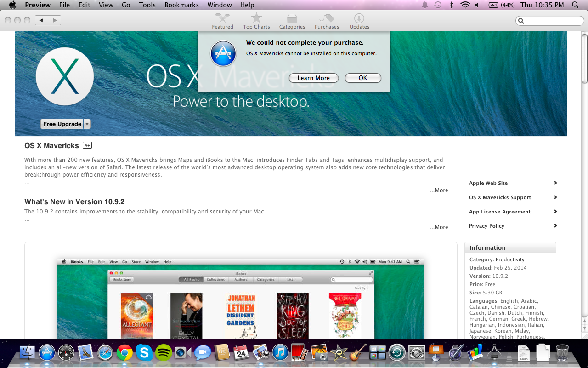
Task: Open Calendar from the Dock
Action: click(x=241, y=353)
